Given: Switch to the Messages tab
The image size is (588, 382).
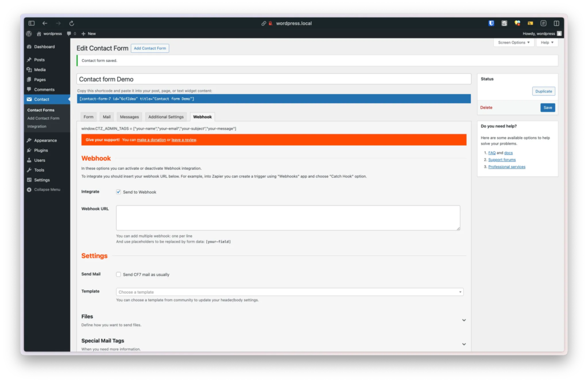Looking at the screenshot, I should coord(129,117).
